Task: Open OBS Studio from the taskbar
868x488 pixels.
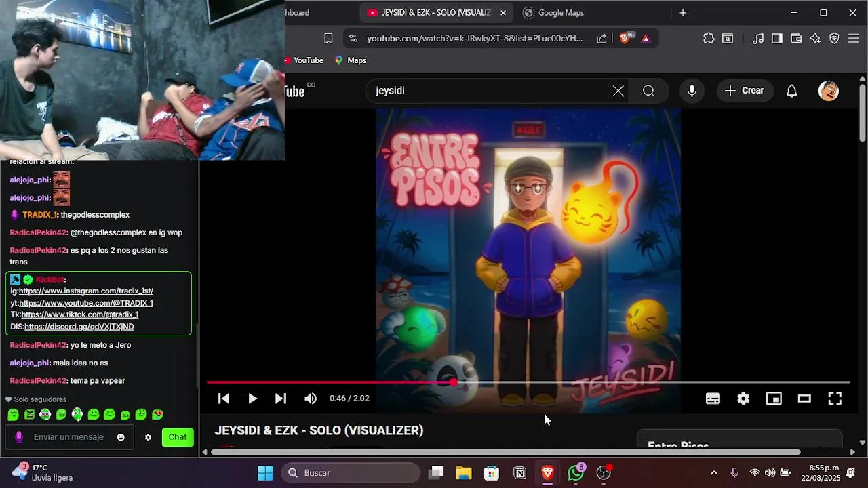Action: click(x=604, y=473)
